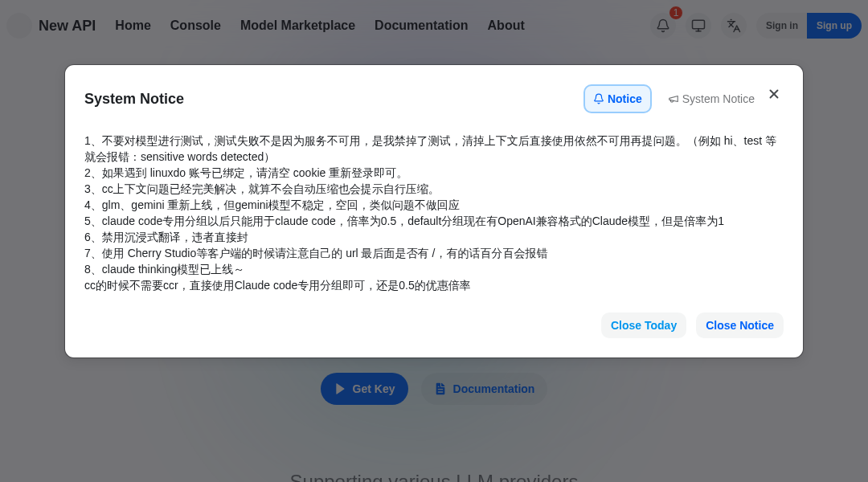Click the Close Today button
The image size is (868, 482).
pos(643,325)
